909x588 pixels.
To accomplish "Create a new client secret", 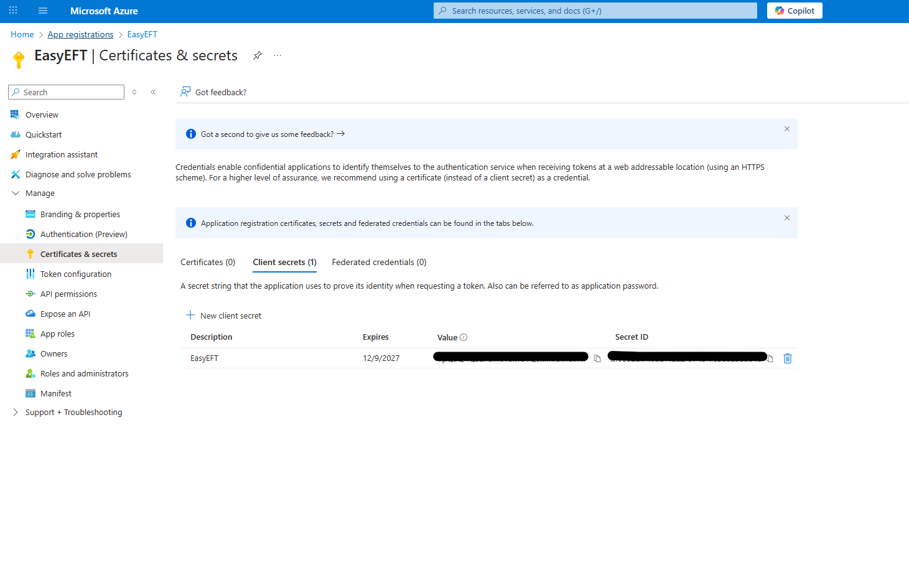I will coord(224,315).
